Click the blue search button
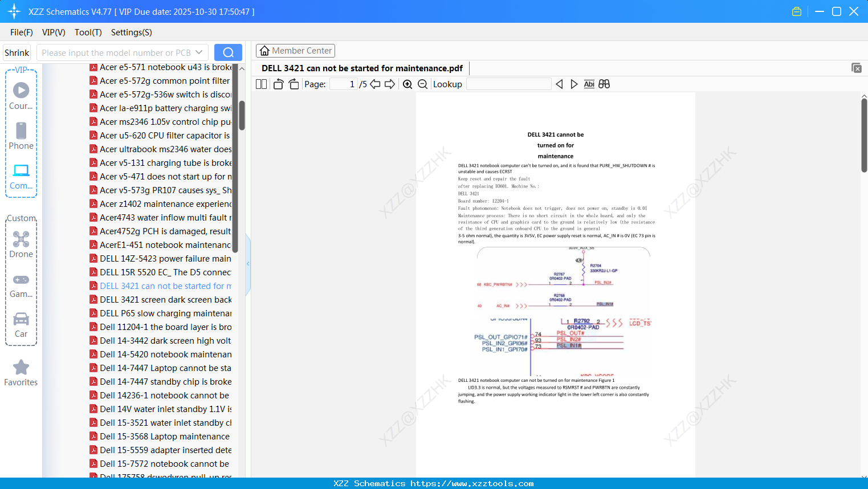 pyautogui.click(x=228, y=52)
